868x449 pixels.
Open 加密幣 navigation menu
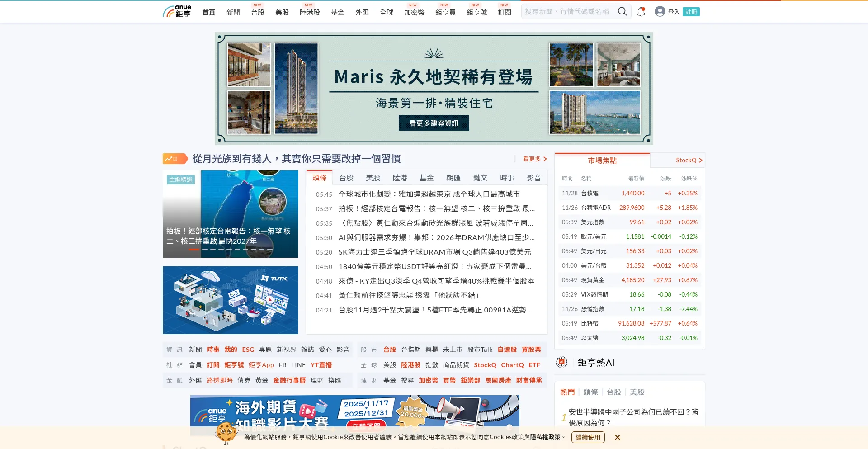point(414,12)
